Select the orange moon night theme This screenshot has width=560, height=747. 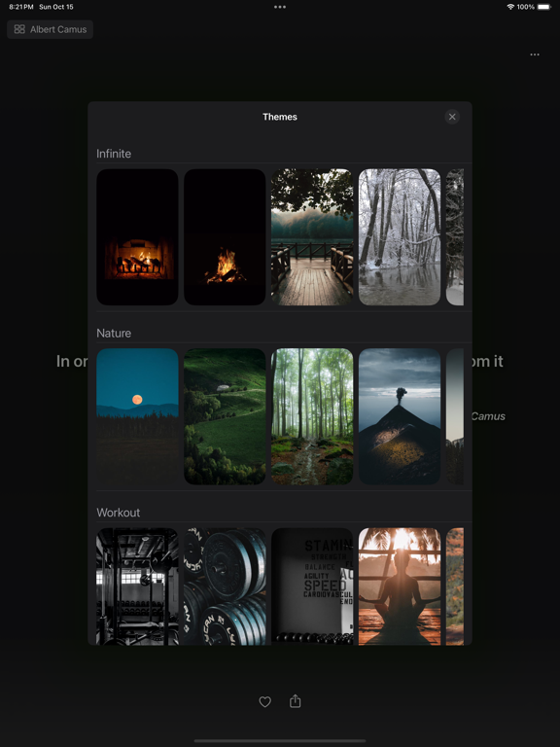137,416
